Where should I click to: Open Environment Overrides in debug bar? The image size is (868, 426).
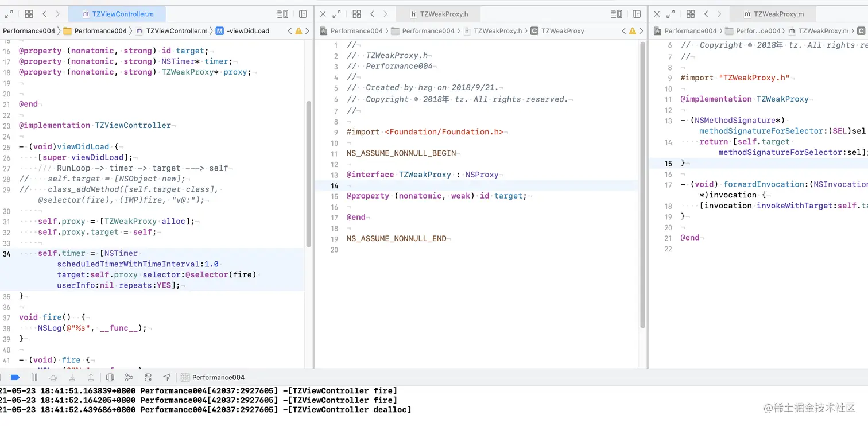(148, 377)
